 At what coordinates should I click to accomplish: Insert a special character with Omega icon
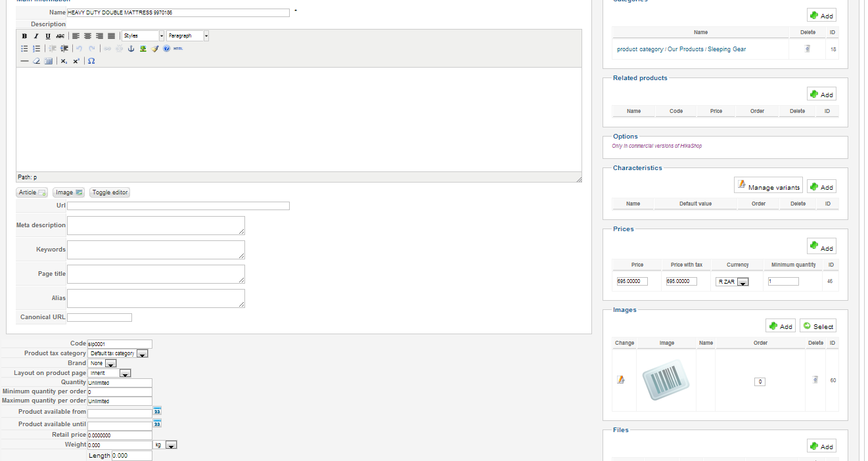[x=91, y=61]
